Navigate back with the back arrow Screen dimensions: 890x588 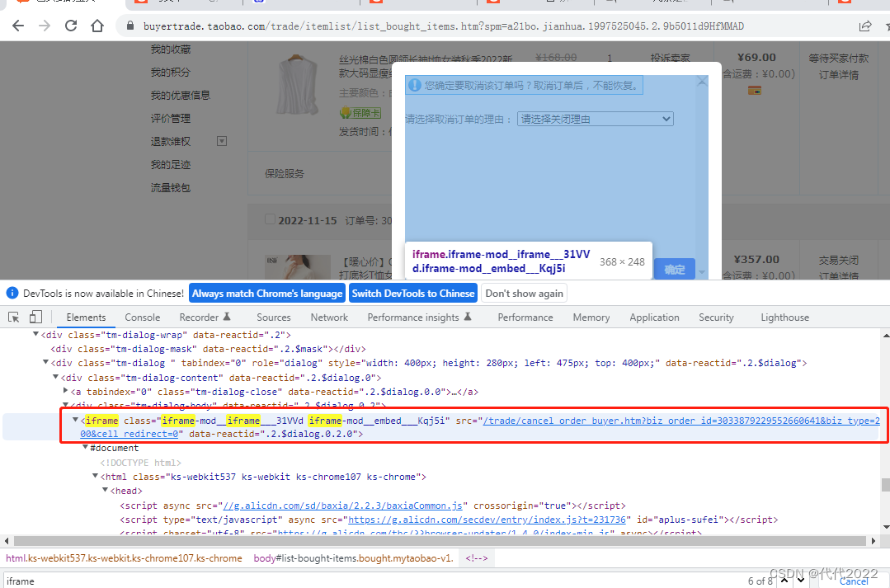[18, 26]
